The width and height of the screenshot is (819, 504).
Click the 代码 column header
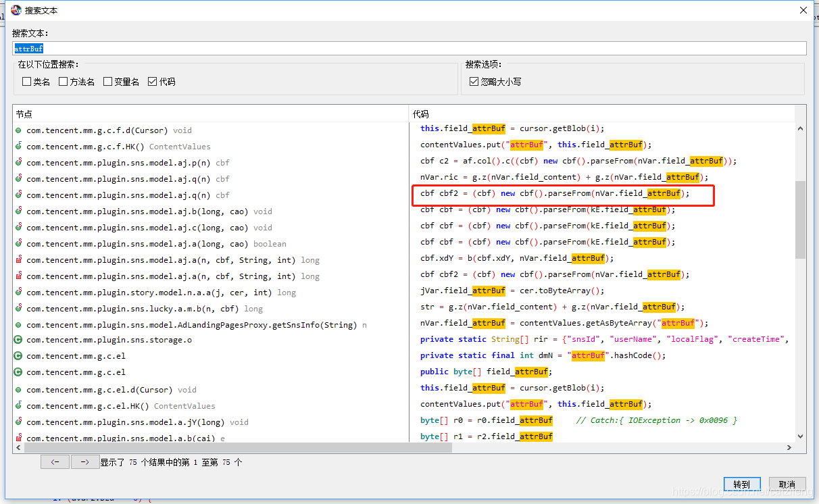click(x=601, y=114)
